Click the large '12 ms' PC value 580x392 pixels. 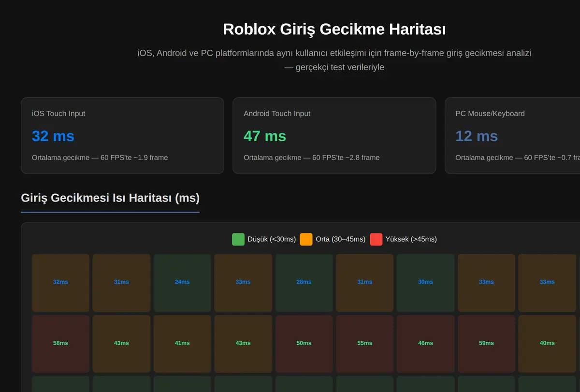pyautogui.click(x=477, y=136)
